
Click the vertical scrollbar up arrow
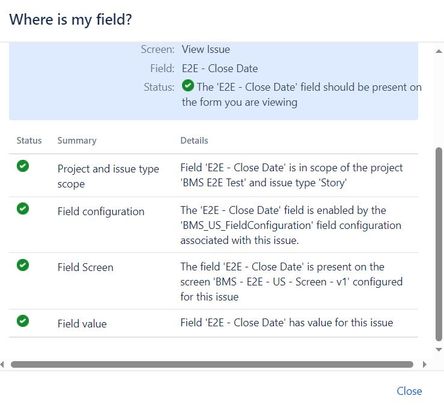pyautogui.click(x=439, y=51)
